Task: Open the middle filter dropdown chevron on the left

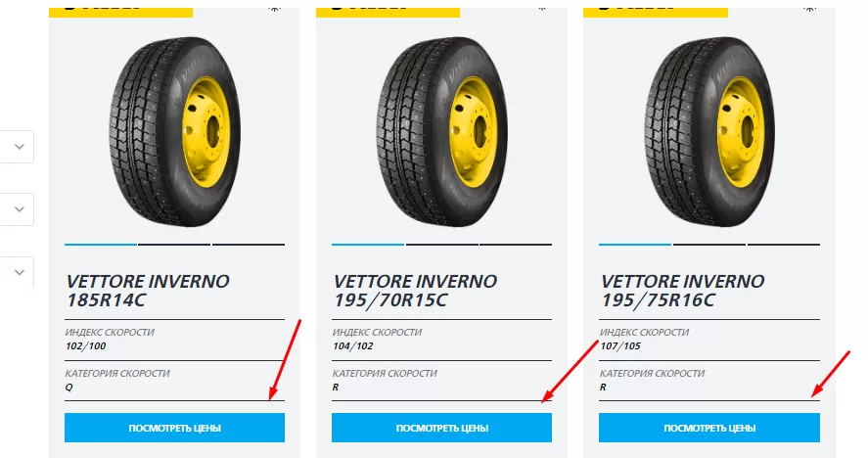Action: [20, 208]
